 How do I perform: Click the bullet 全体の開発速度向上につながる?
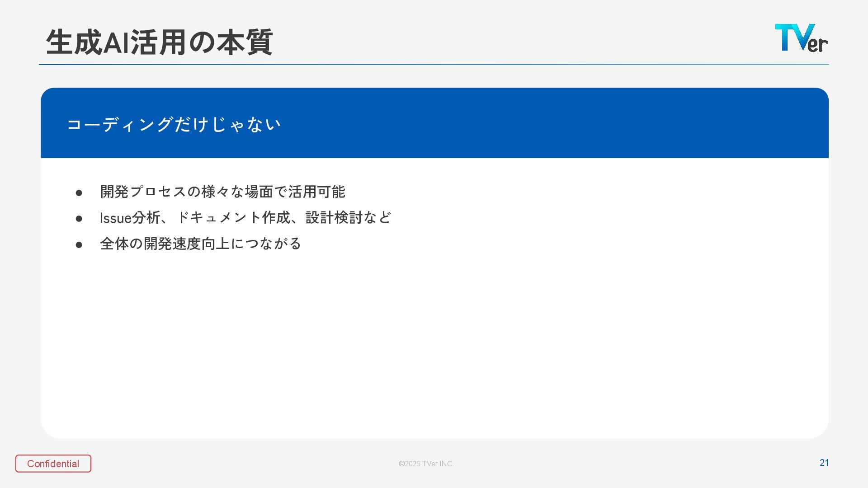tap(200, 244)
